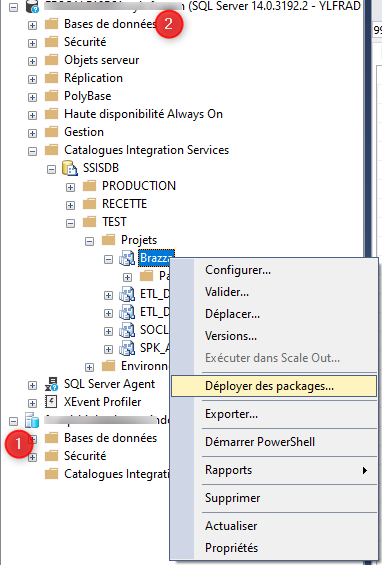The image size is (382, 565).
Task: Expand the Réplication node
Action: click(x=32, y=79)
